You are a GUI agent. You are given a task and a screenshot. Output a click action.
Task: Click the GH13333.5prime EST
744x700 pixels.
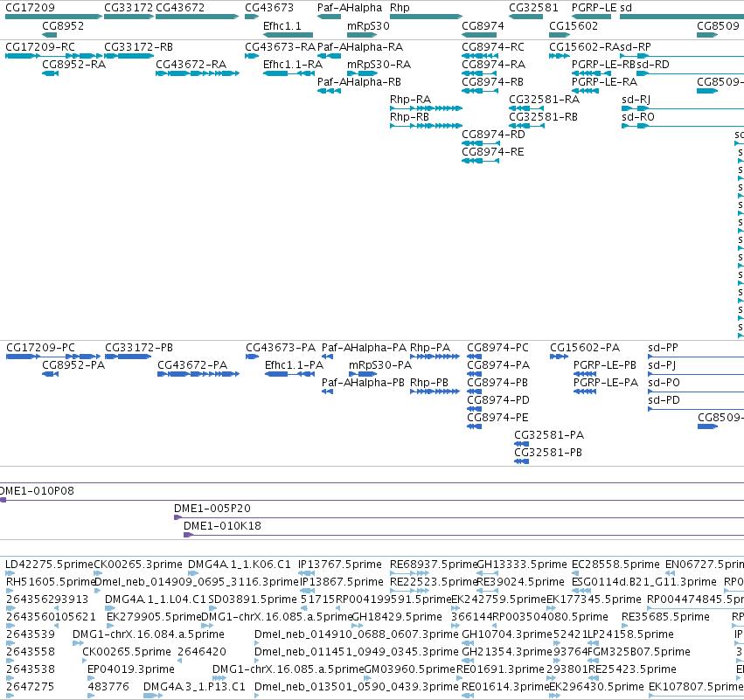click(x=487, y=573)
